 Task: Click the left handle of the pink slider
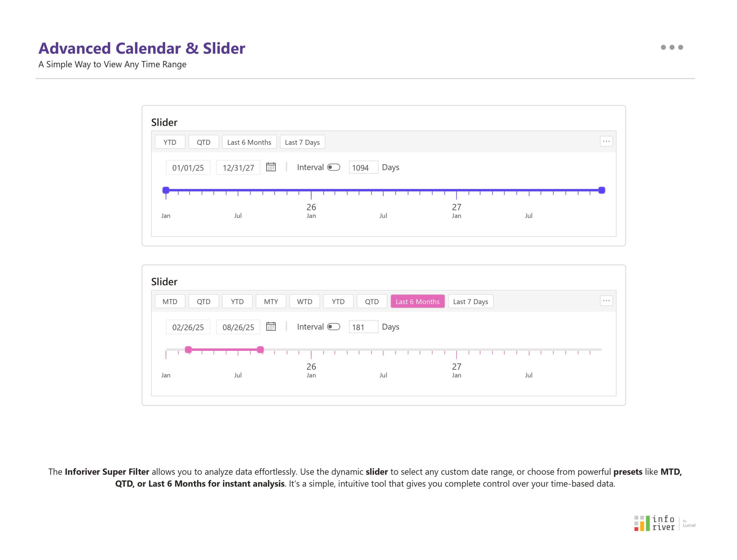(189, 349)
